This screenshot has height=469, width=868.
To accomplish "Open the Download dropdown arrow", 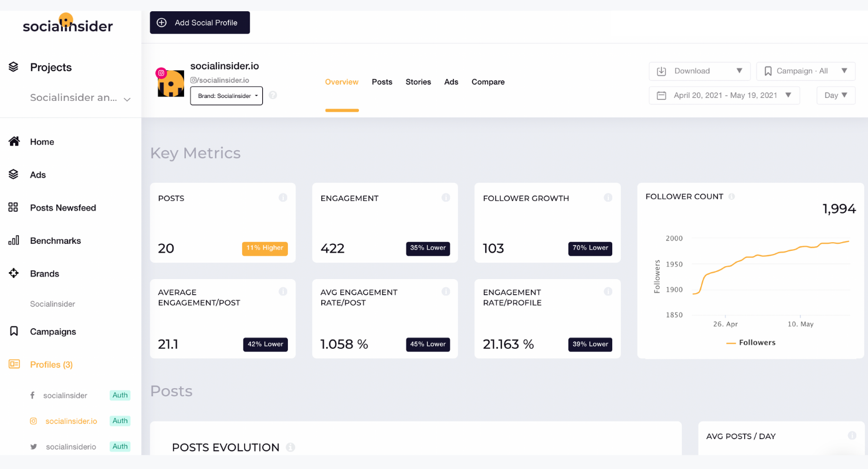I will 739,71.
